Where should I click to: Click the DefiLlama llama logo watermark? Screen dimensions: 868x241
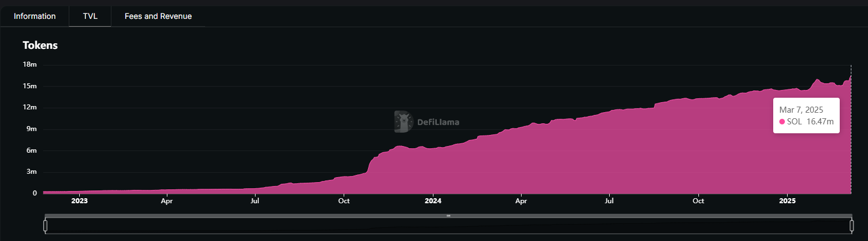coord(404,122)
